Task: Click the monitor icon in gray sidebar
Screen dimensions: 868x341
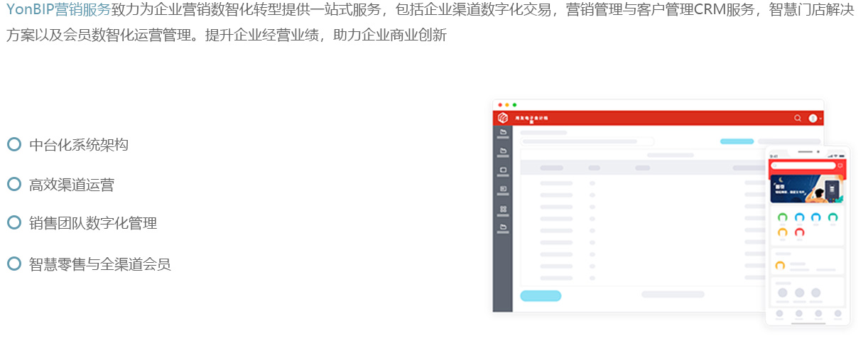Action: (x=503, y=170)
